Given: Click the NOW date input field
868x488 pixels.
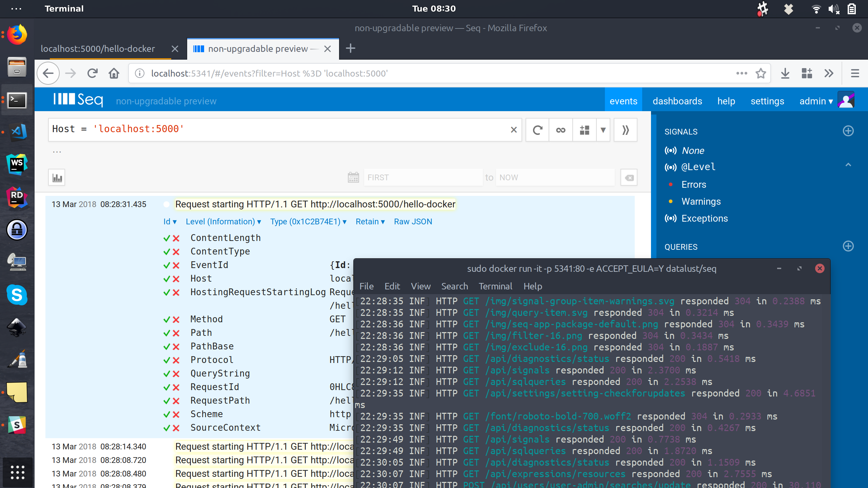Looking at the screenshot, I should pyautogui.click(x=555, y=177).
